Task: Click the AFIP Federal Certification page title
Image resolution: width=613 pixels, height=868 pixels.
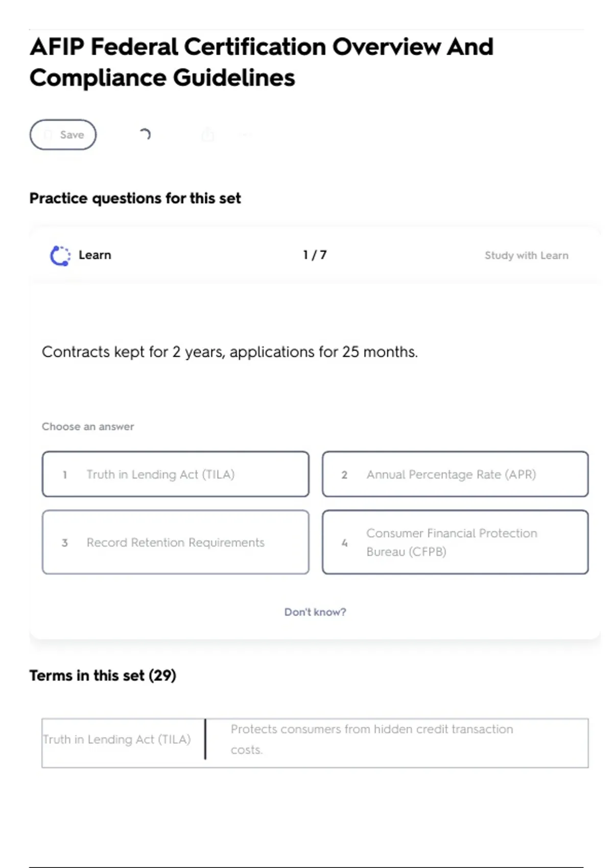Action: 261,62
